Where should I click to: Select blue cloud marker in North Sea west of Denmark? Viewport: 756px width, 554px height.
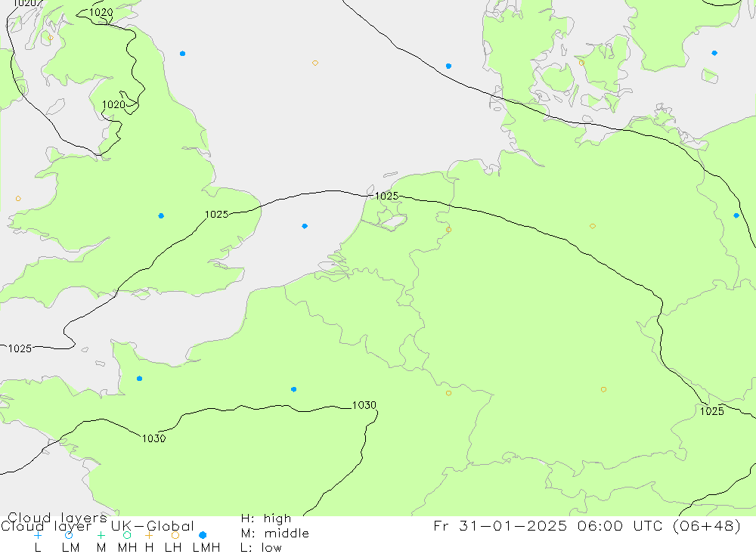pyautogui.click(x=448, y=66)
